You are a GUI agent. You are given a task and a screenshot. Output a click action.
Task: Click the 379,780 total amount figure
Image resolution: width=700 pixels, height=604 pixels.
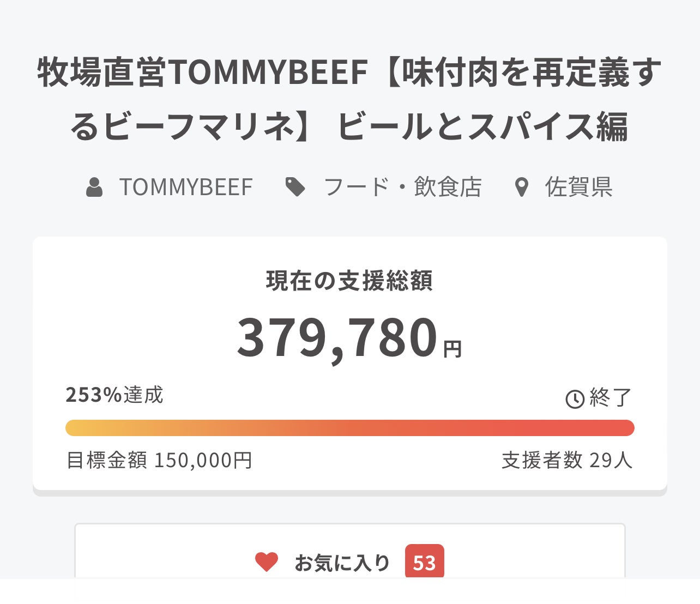(x=337, y=337)
